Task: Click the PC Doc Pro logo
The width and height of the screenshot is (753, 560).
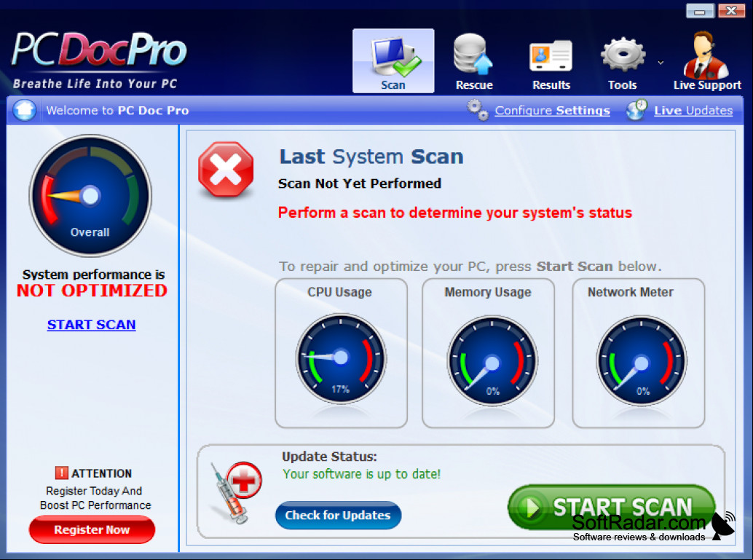Action: click(99, 60)
